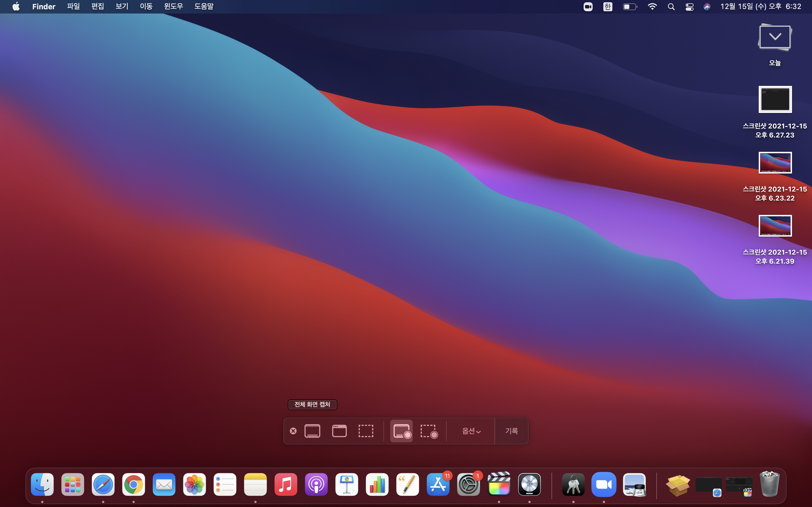Launch Final Cut Pro from Dock

(498, 484)
